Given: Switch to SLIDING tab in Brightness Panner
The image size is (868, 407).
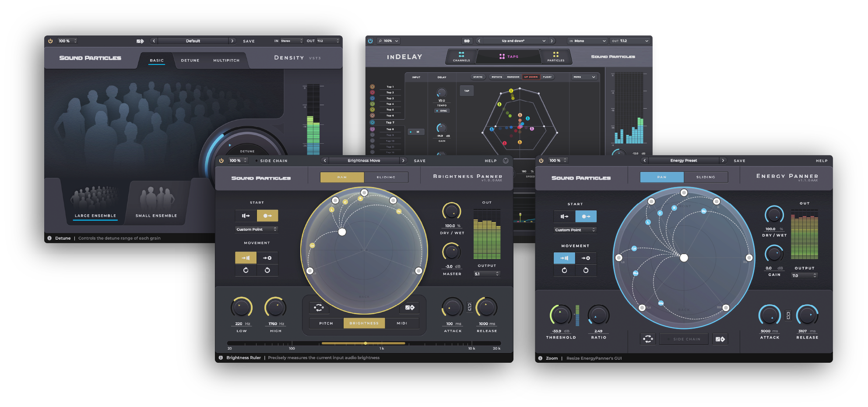Looking at the screenshot, I should point(386,177).
